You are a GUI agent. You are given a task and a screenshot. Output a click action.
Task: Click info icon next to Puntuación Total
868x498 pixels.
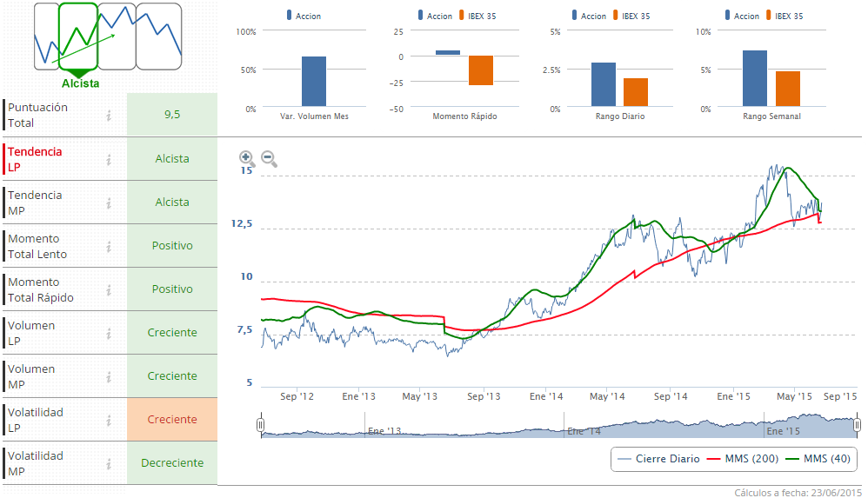click(109, 115)
